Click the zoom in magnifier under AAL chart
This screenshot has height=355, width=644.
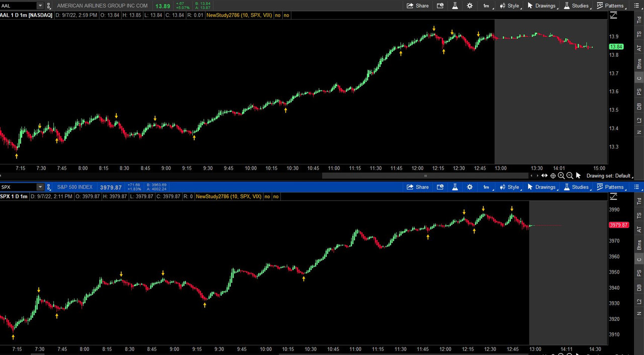click(x=561, y=175)
